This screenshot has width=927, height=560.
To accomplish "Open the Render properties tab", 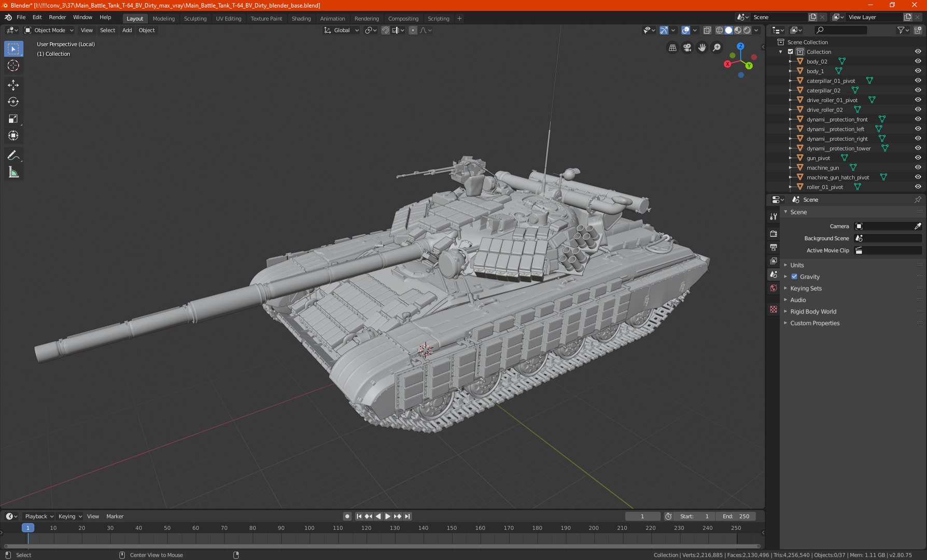I will pos(774,234).
